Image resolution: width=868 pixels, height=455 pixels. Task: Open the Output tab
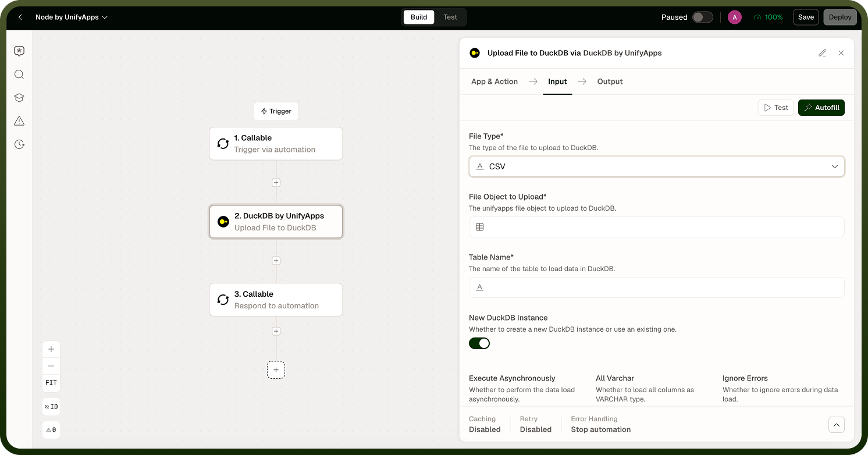610,81
